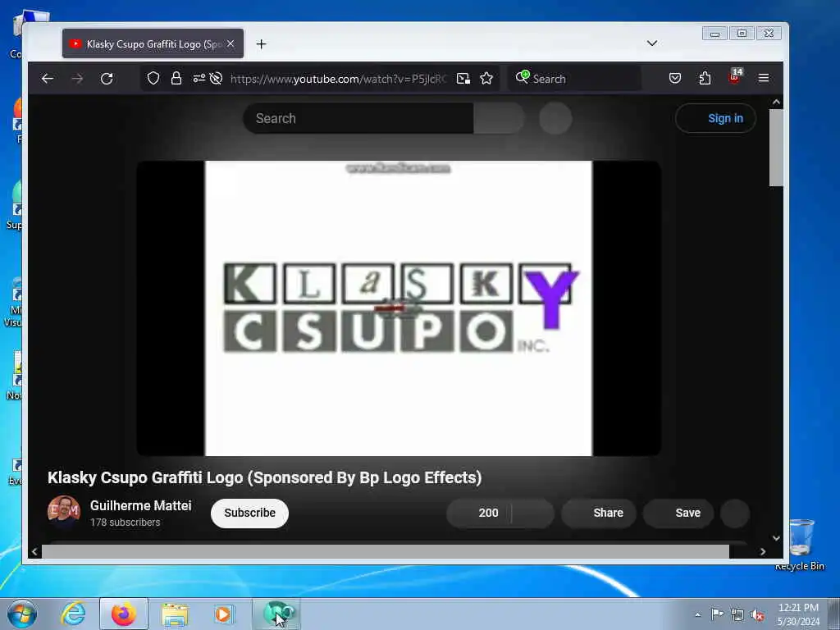Click the Share button
840x630 pixels.
click(598, 514)
